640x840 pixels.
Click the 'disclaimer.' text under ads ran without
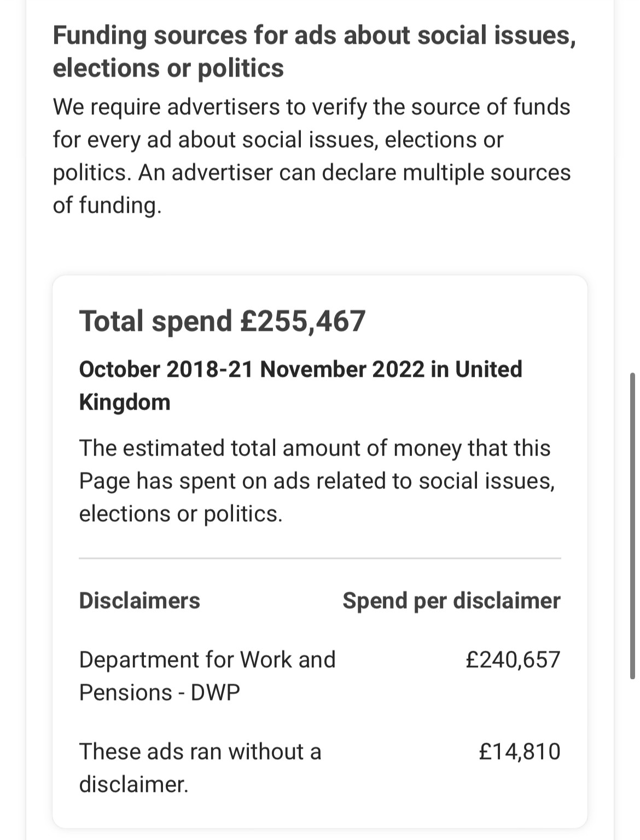(134, 784)
